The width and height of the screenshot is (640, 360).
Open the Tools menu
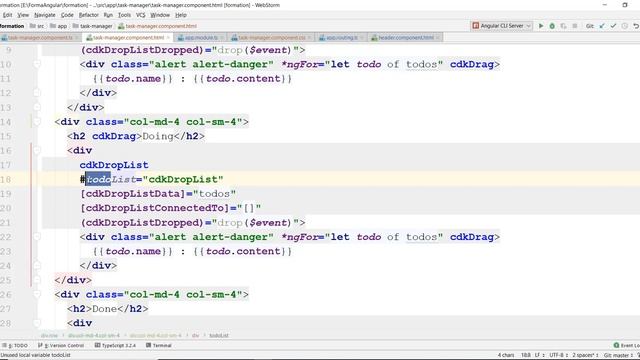coord(124,15)
